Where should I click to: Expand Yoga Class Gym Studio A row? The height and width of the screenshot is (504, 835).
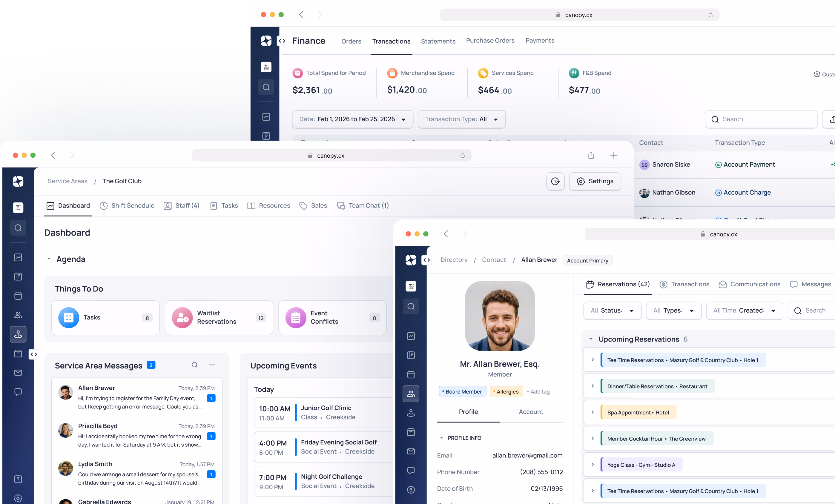(x=593, y=464)
